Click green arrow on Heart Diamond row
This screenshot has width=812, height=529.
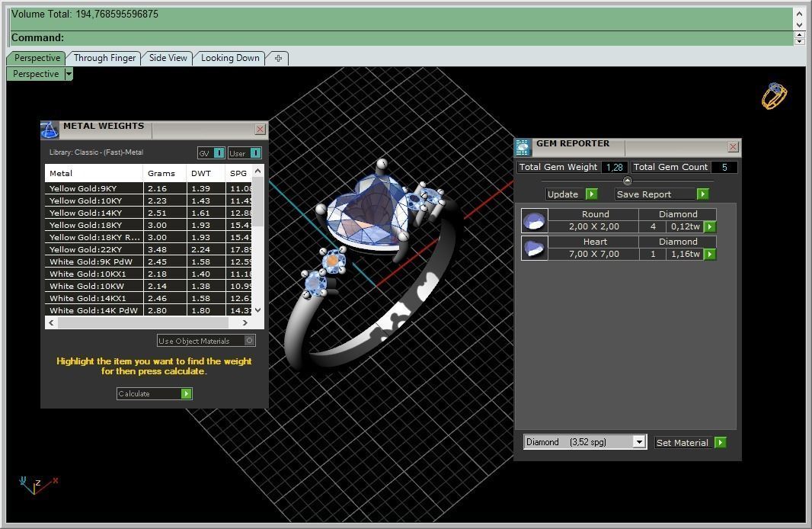point(711,254)
